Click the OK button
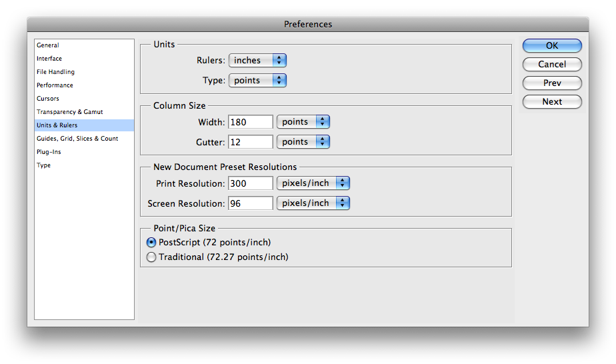The width and height of the screenshot is (616, 364). tap(552, 45)
